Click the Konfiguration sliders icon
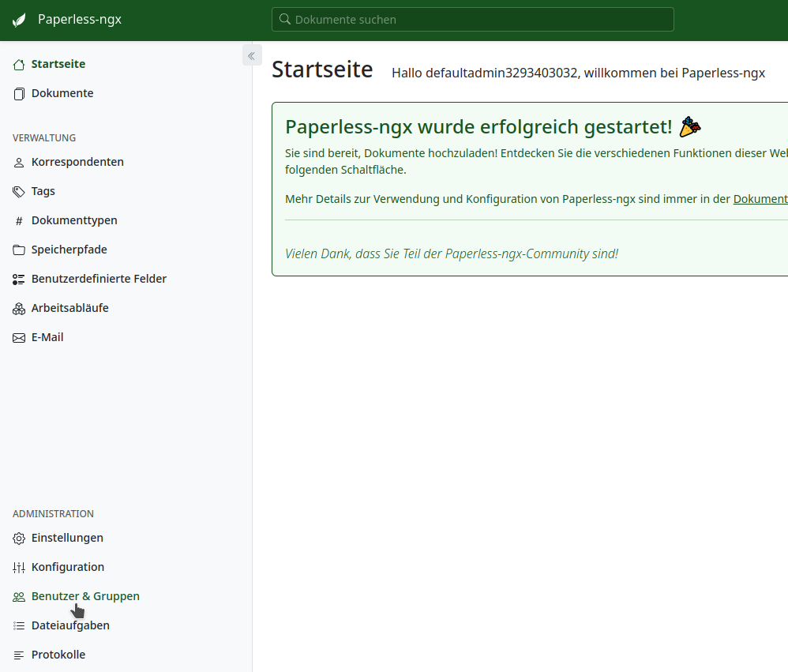 coord(19,568)
